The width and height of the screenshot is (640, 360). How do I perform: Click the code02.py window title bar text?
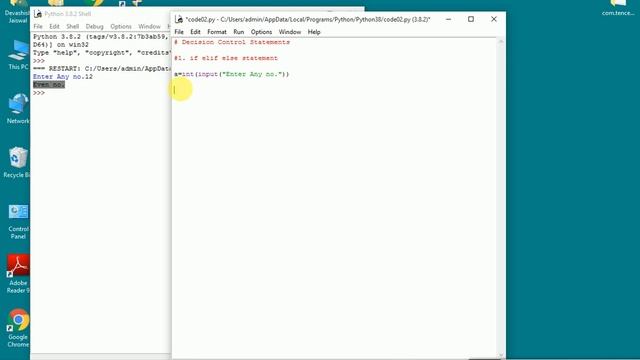tap(308, 19)
